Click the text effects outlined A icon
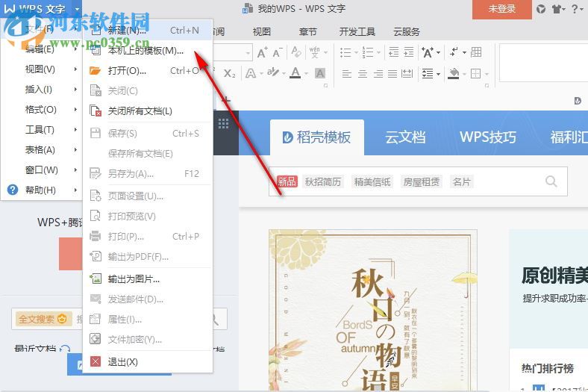Screen dimensions: 588x392 (250, 73)
